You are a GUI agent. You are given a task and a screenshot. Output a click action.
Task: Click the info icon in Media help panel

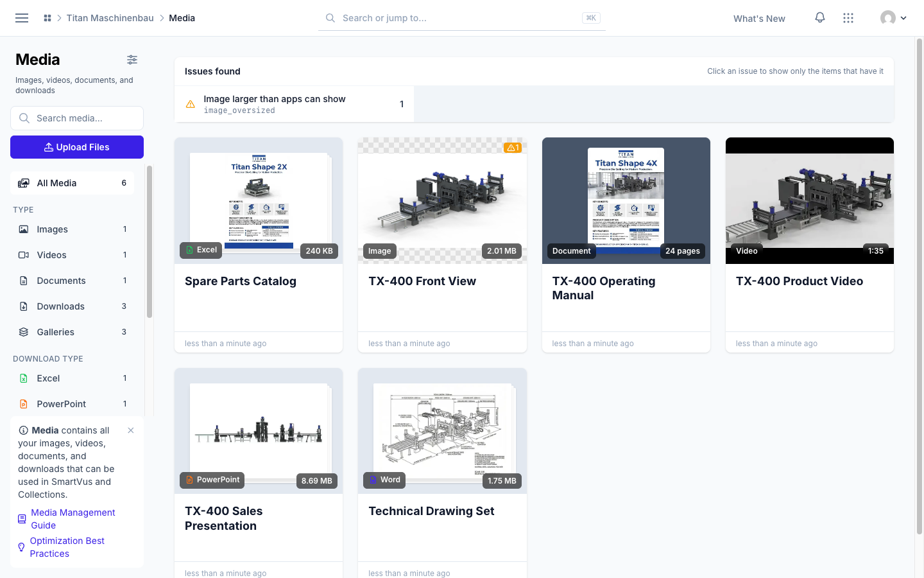point(23,430)
